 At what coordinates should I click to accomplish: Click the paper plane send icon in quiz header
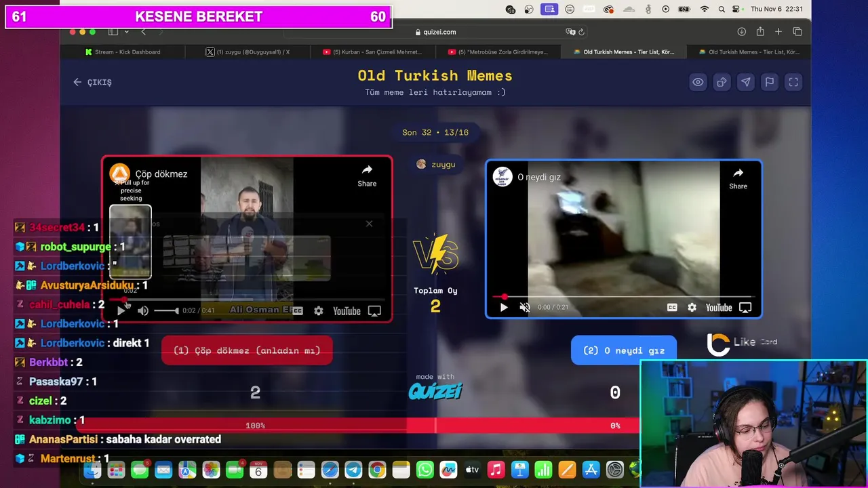pyautogui.click(x=745, y=82)
